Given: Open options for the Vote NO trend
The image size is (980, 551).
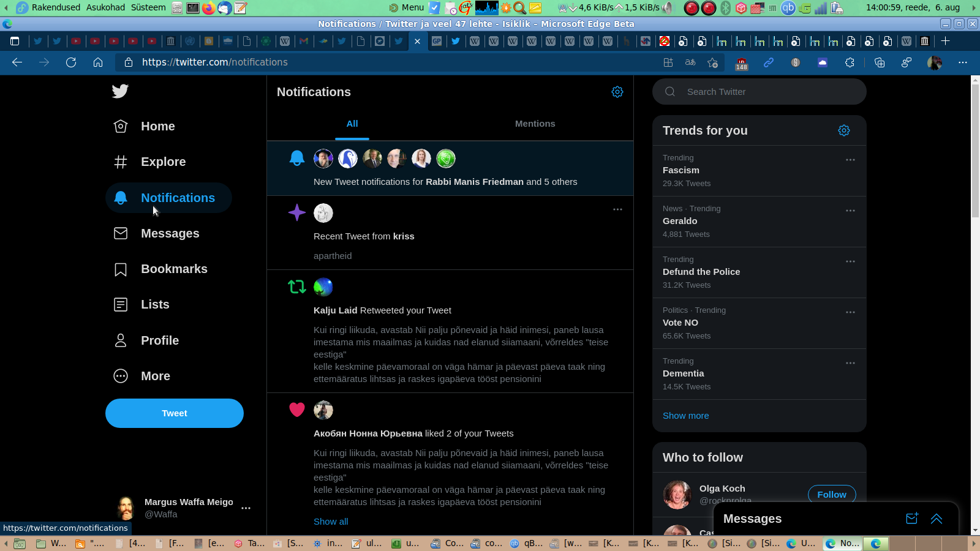Looking at the screenshot, I should [850, 312].
